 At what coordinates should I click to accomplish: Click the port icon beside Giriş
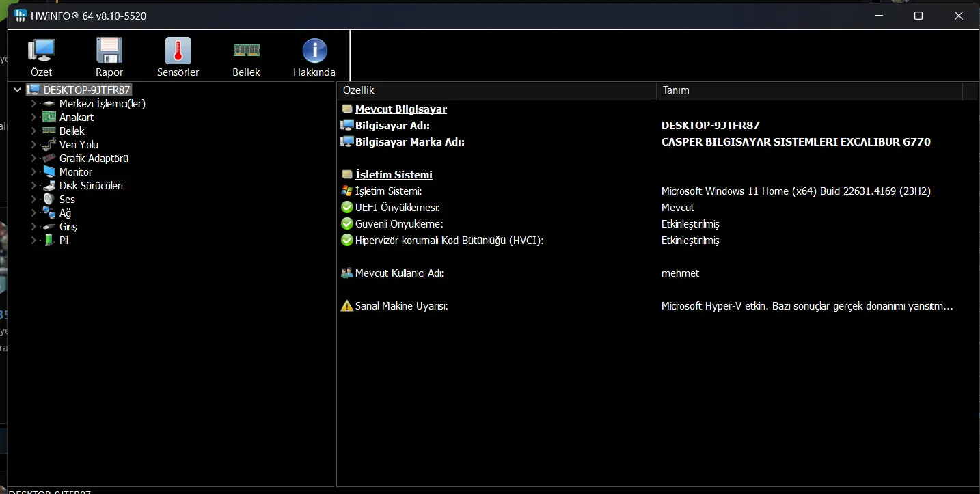point(49,227)
